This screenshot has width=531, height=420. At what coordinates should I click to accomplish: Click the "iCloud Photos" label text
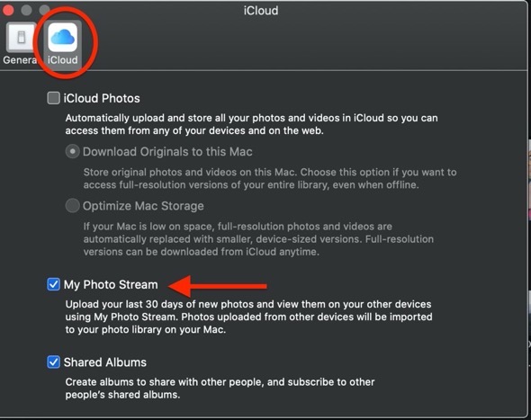(102, 99)
